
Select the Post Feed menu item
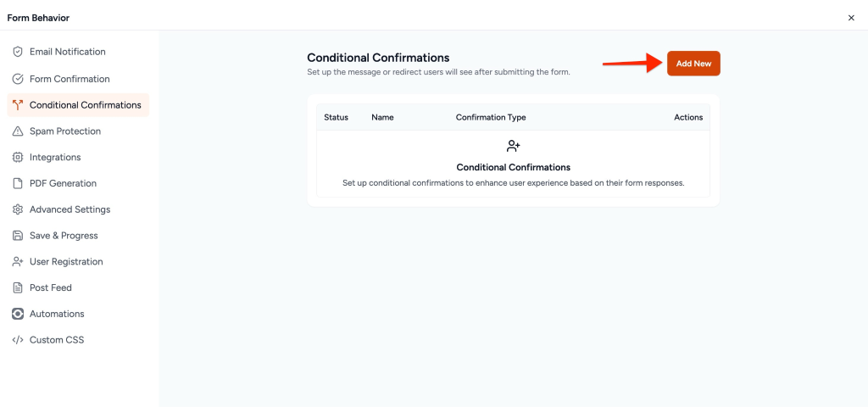coord(51,288)
